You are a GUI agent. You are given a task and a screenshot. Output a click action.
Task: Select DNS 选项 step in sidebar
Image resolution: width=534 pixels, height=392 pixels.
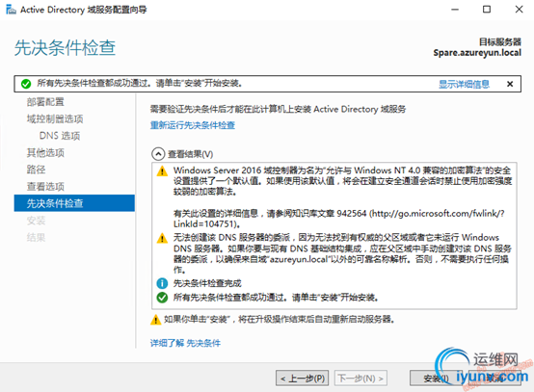tap(60, 136)
